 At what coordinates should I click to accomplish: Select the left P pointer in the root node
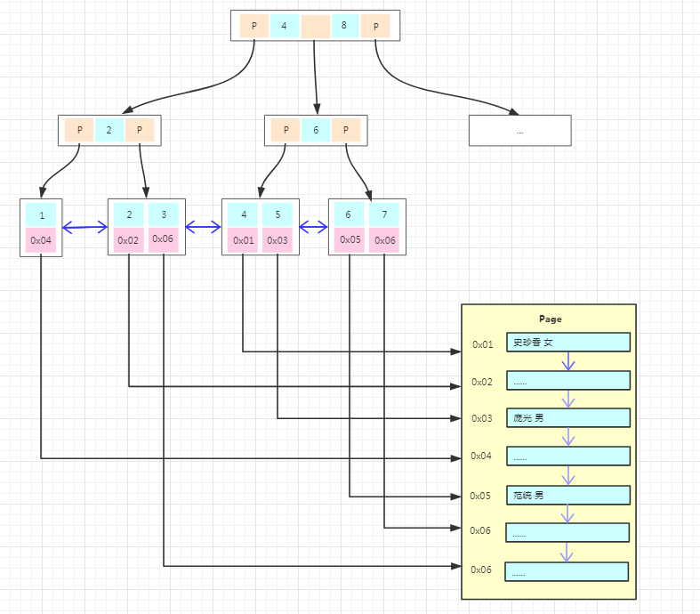tap(254, 26)
